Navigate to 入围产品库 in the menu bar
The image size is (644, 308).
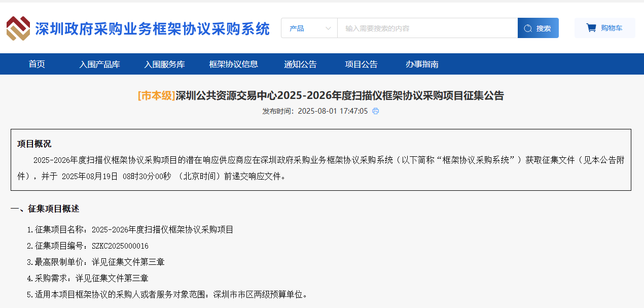[100, 64]
